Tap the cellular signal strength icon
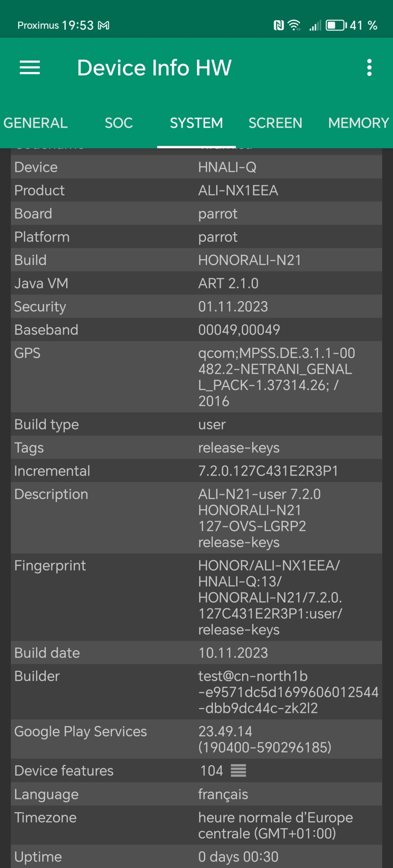The width and height of the screenshot is (393, 868). click(x=315, y=25)
